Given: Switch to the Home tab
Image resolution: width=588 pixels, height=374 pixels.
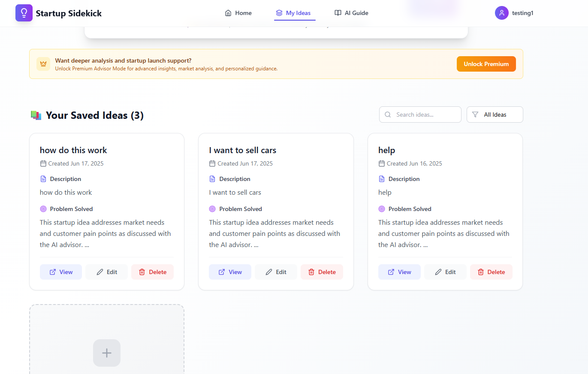Looking at the screenshot, I should (238, 13).
